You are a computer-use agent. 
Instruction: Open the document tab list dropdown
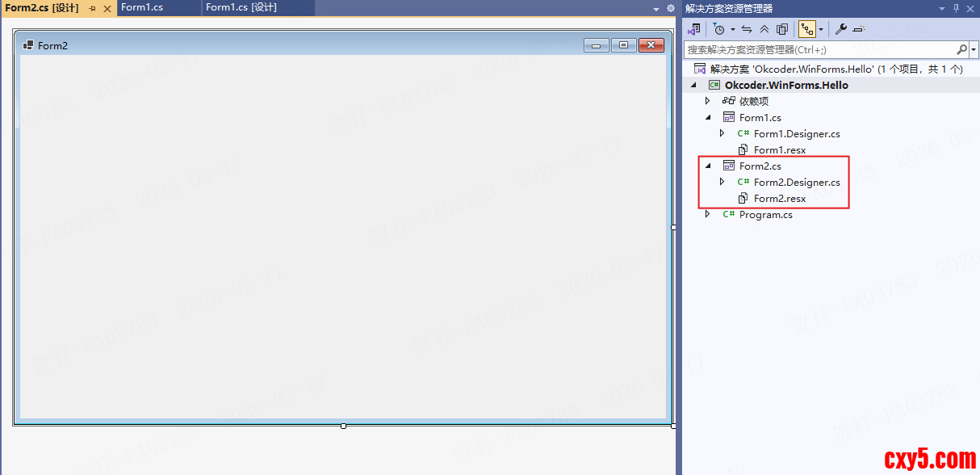point(656,8)
